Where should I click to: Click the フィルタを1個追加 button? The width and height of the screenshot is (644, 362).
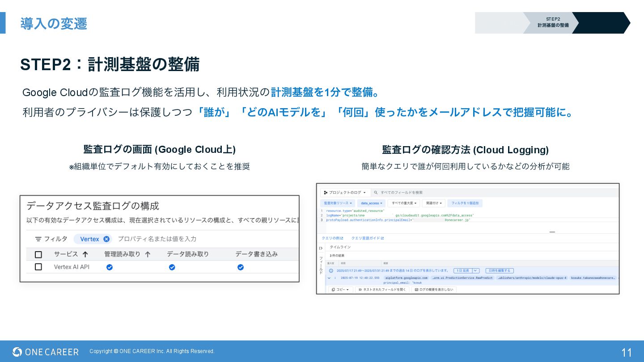click(x=465, y=203)
